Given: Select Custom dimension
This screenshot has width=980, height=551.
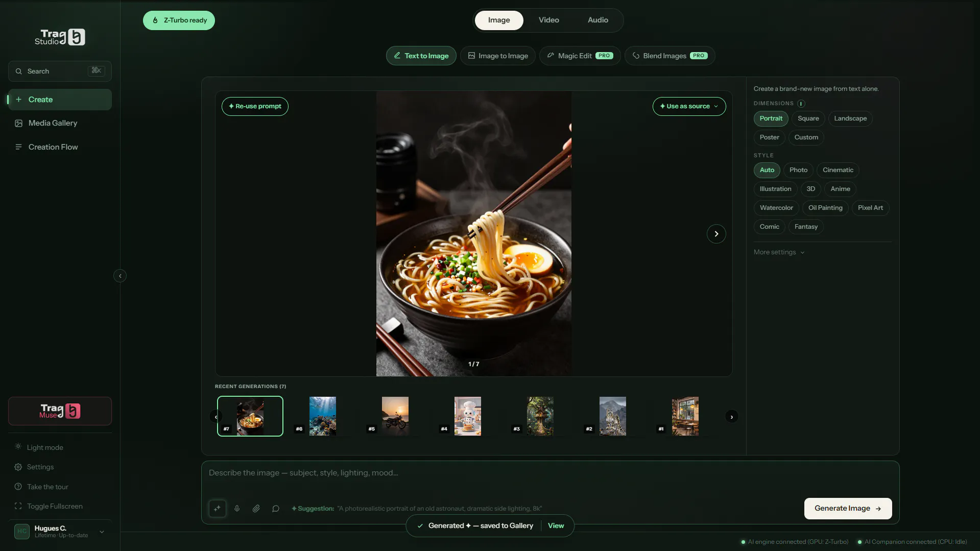Looking at the screenshot, I should tap(806, 137).
